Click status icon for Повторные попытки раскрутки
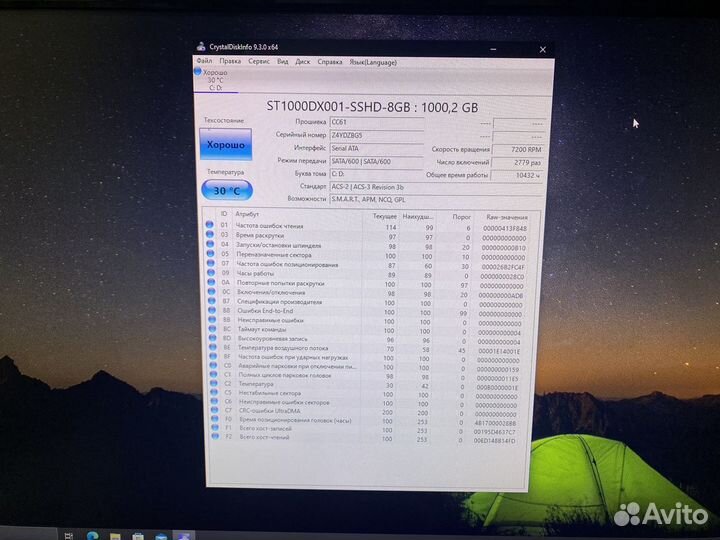The image size is (720, 540). tap(211, 282)
